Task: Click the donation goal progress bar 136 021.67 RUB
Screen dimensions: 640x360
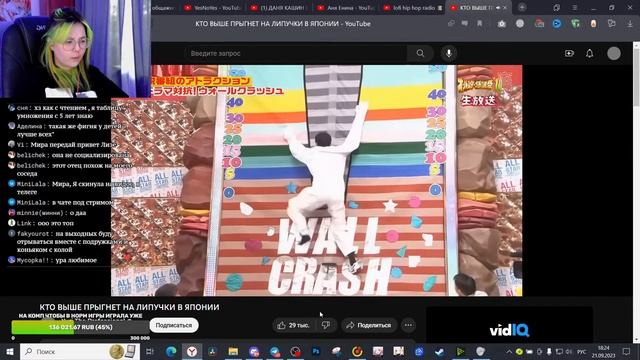Action: 80,327
